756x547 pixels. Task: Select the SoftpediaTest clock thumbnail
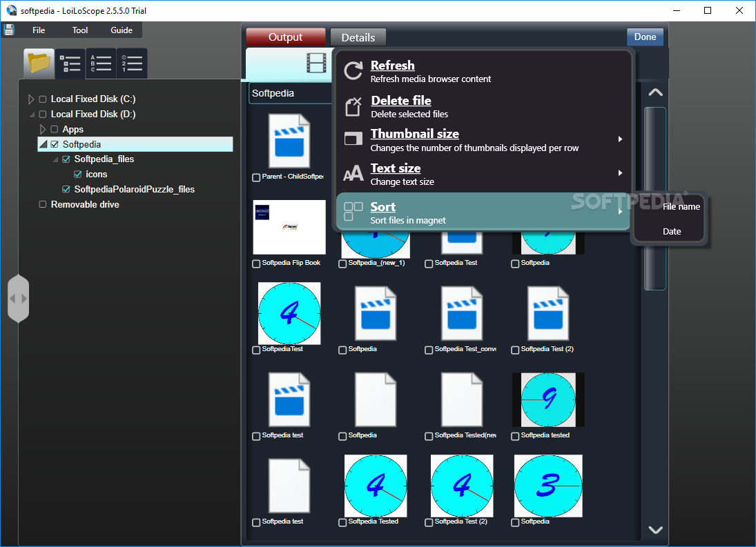(x=289, y=313)
